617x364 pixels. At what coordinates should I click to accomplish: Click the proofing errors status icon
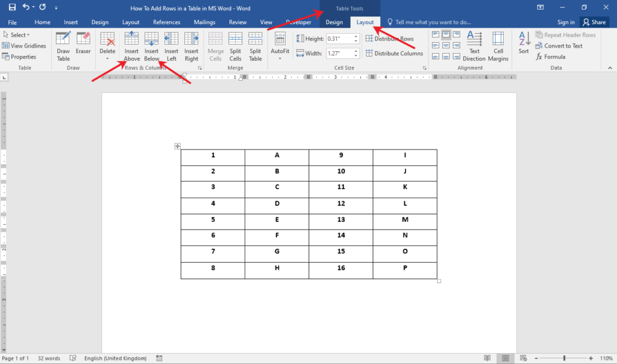[73, 358]
